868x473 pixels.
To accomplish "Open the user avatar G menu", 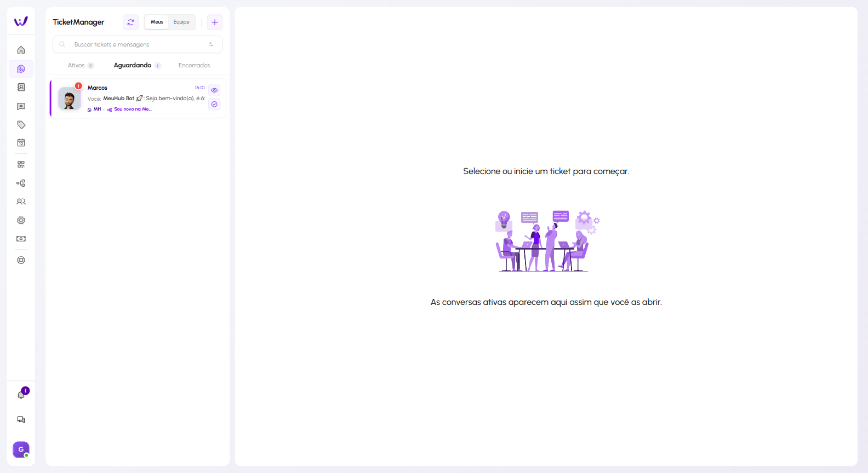I will pyautogui.click(x=21, y=449).
